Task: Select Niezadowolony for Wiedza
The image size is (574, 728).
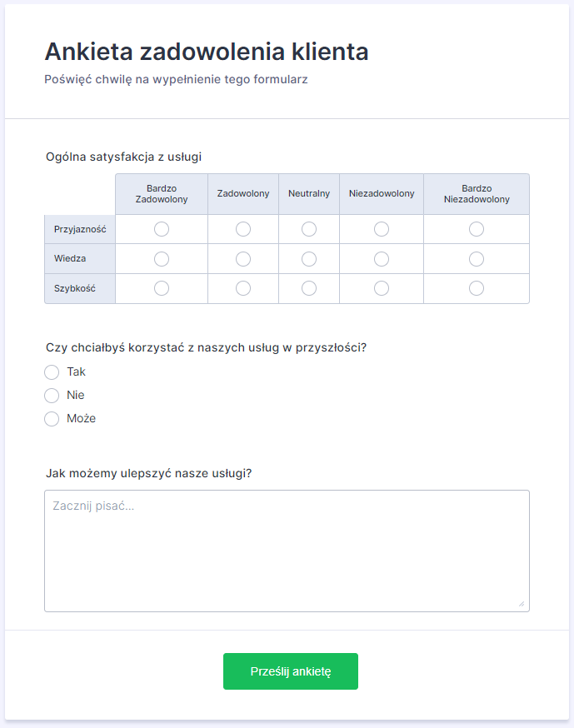Action: (x=382, y=259)
